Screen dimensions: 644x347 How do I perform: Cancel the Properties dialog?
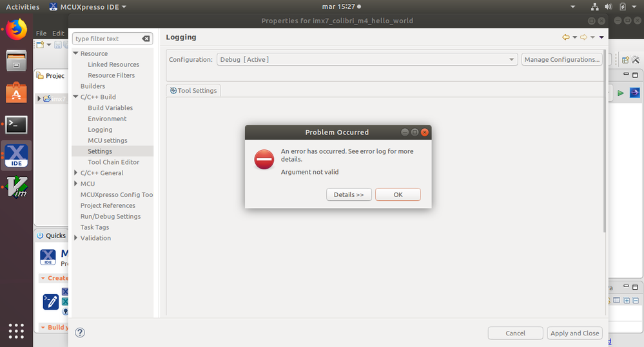(x=515, y=333)
